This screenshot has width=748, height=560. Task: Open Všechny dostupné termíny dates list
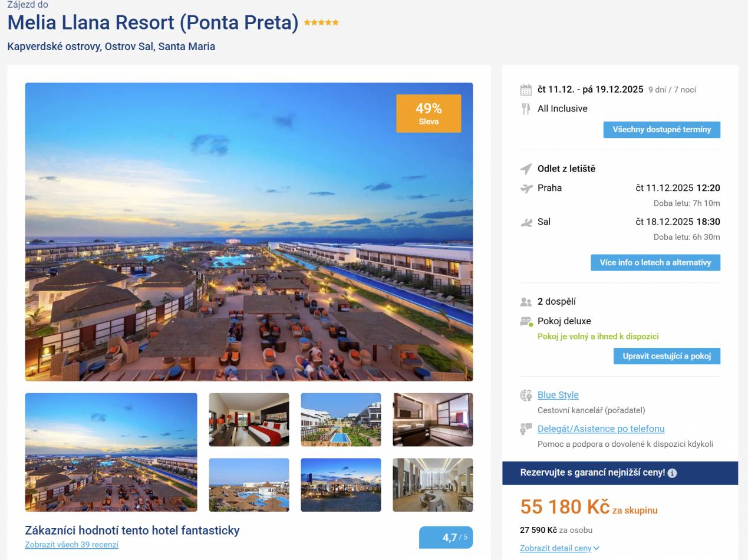[x=661, y=130]
